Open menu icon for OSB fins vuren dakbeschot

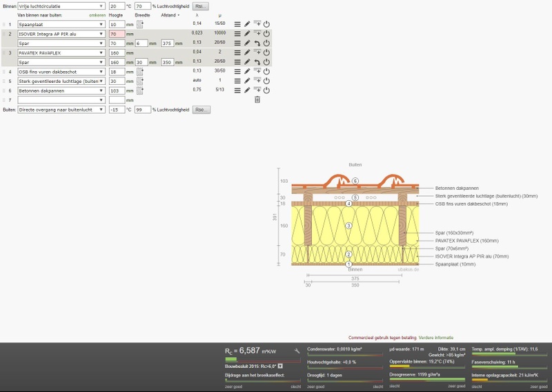point(237,72)
